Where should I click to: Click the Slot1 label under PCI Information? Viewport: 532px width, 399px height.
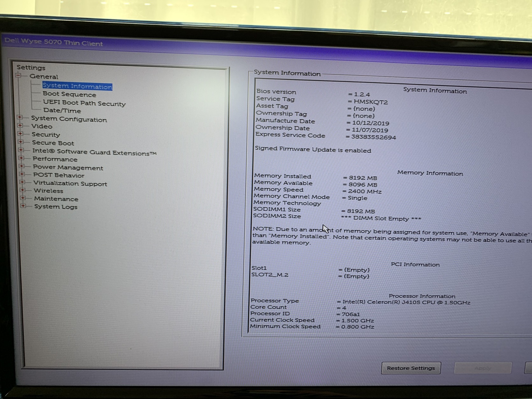[259, 268]
